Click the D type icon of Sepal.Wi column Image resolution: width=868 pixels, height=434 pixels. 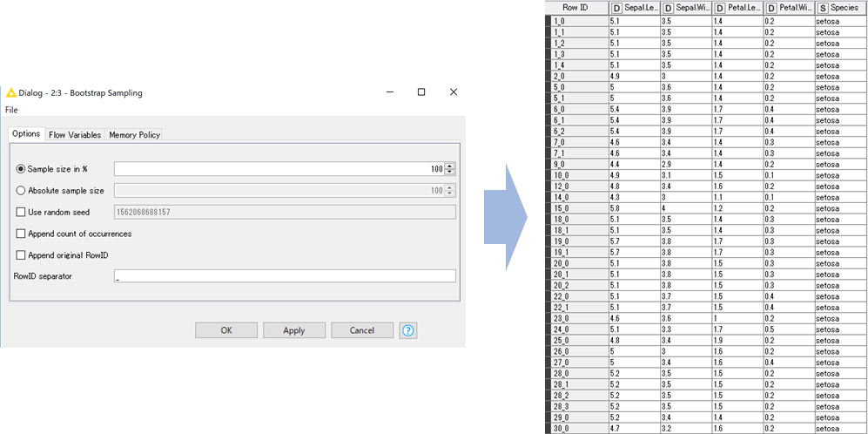pos(668,9)
